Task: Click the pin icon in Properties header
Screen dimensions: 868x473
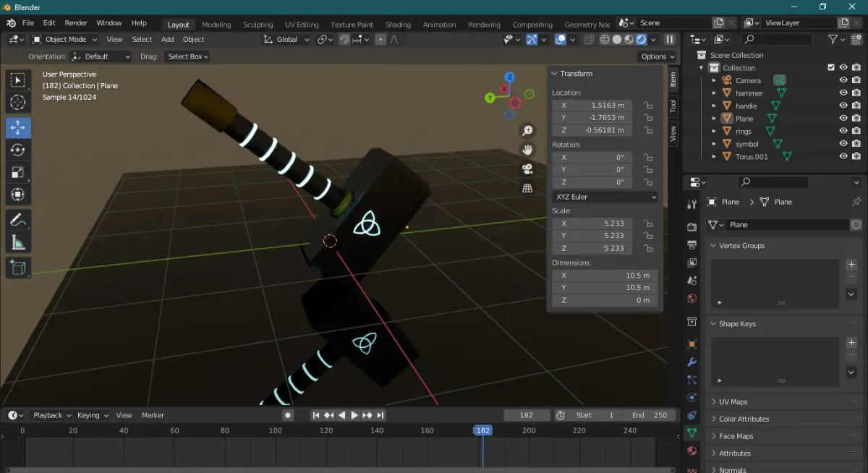Action: 856,202
